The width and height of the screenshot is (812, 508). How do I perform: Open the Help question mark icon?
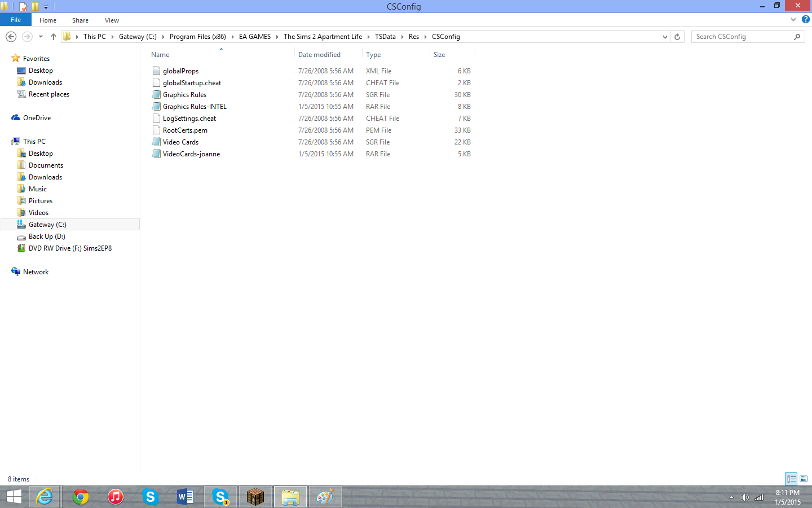[806, 20]
